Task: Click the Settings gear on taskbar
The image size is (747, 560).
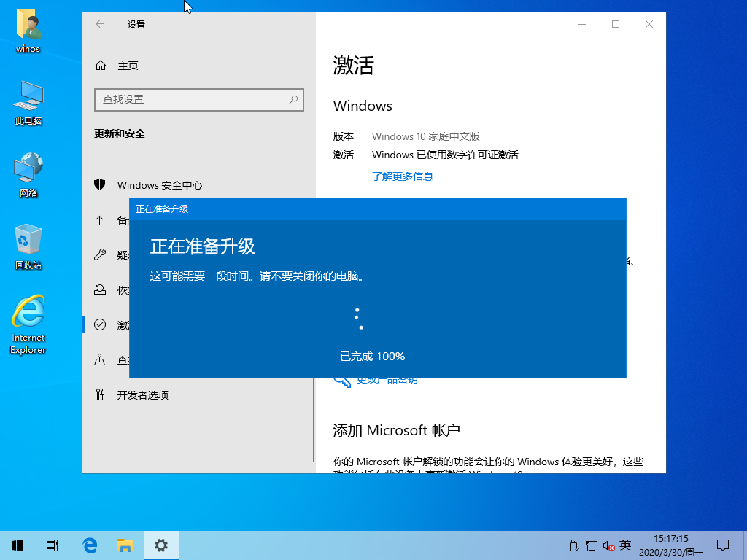Action: pyautogui.click(x=161, y=545)
